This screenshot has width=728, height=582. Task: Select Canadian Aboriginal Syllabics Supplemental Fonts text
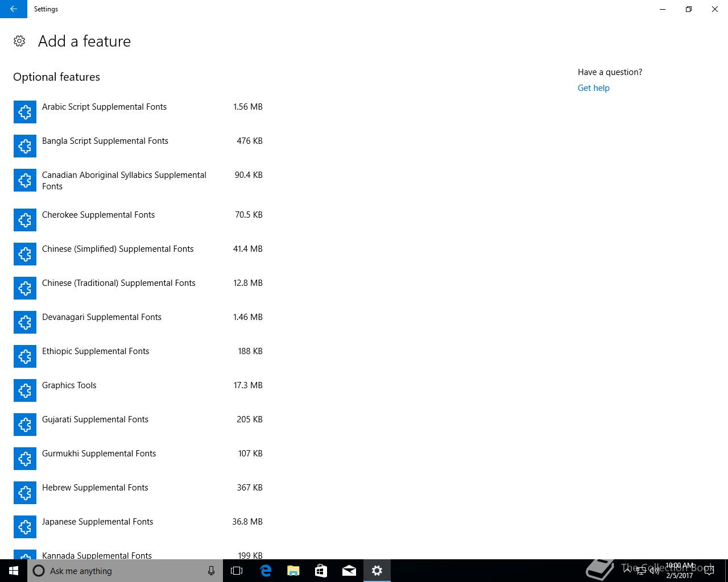coord(124,181)
